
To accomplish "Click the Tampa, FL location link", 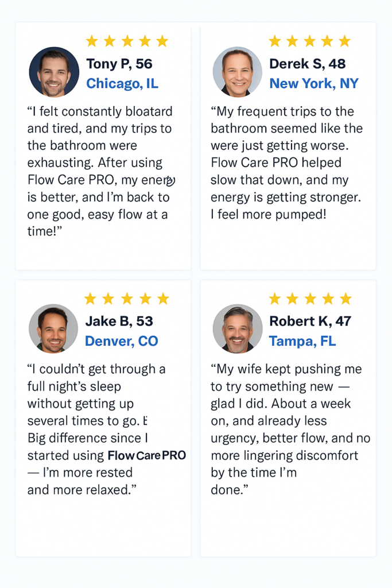I will click(302, 341).
